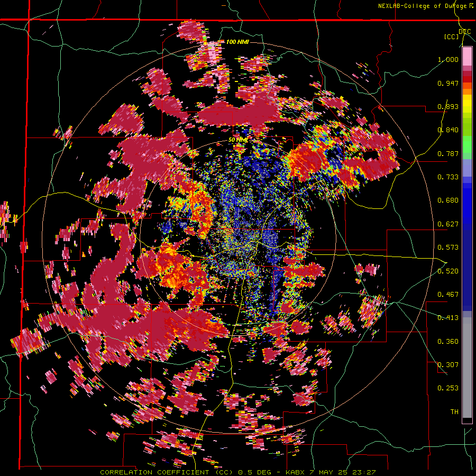Pick the gray band of the color bar
Image resolution: width=476 pixels, height=476 pixels.
pos(467,368)
